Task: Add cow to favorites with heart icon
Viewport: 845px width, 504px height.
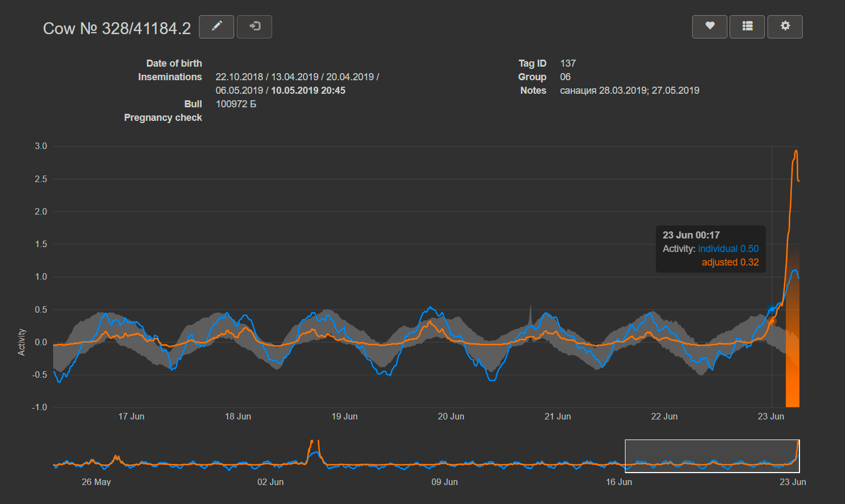Action: pos(709,27)
